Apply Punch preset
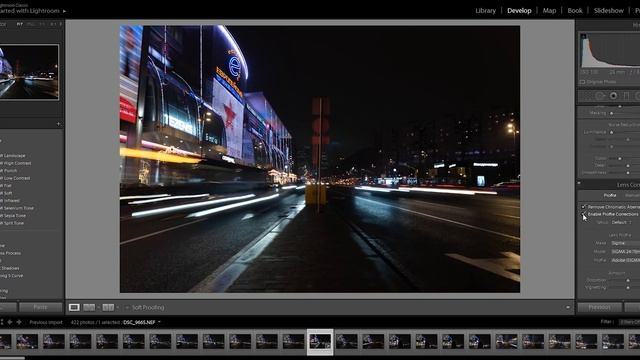 click(x=9, y=171)
